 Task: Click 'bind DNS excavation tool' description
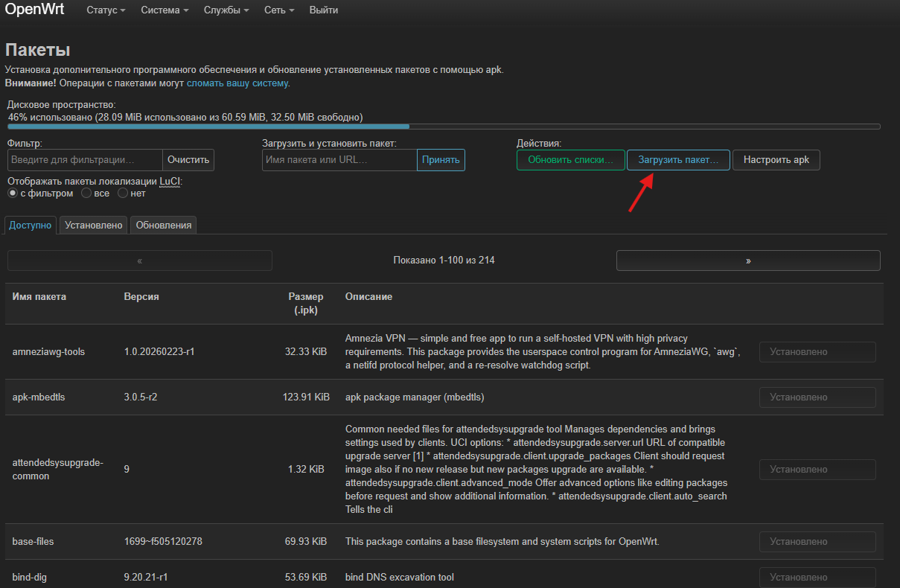click(x=400, y=578)
